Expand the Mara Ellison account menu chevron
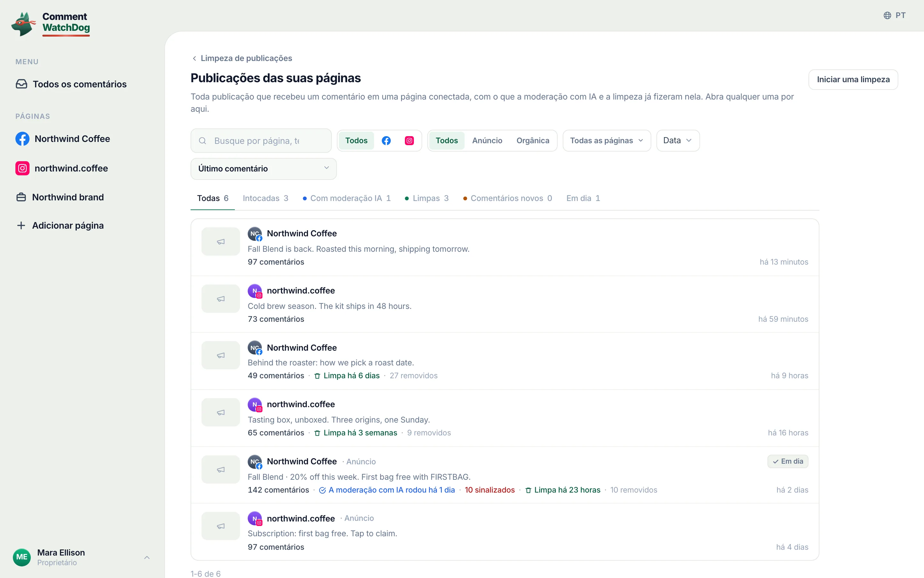The width and height of the screenshot is (924, 578). pos(147,557)
